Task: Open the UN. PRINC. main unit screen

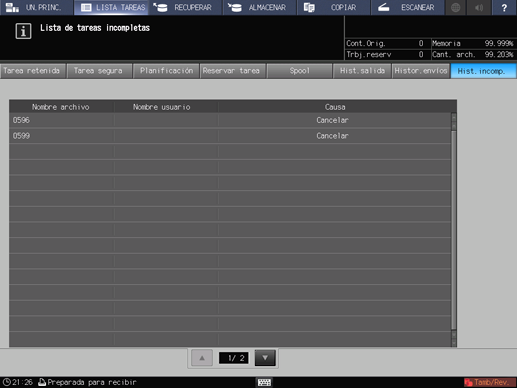Action: (37, 7)
